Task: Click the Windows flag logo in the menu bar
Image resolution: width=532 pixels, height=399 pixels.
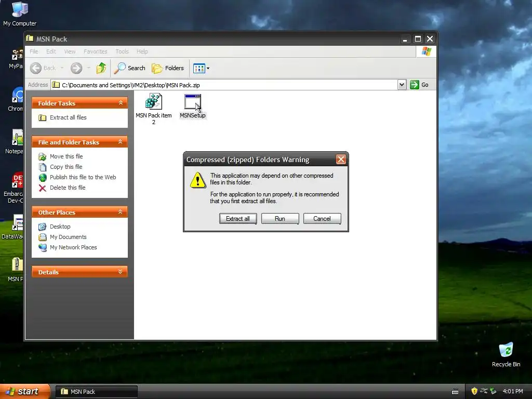Action: pos(426,51)
